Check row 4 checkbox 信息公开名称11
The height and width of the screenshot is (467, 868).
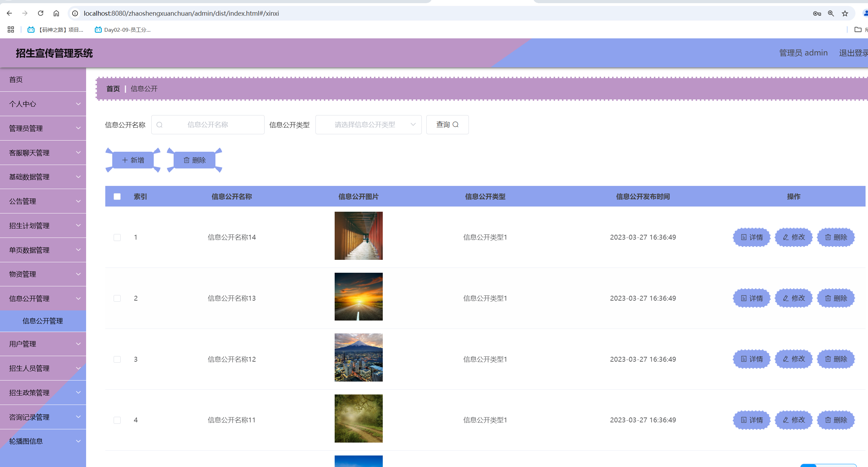117,420
